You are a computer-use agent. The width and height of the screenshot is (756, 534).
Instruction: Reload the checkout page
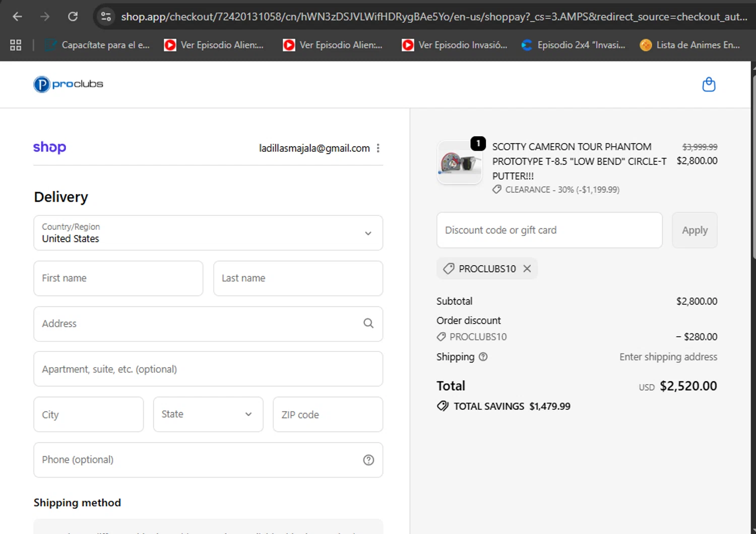coord(73,17)
